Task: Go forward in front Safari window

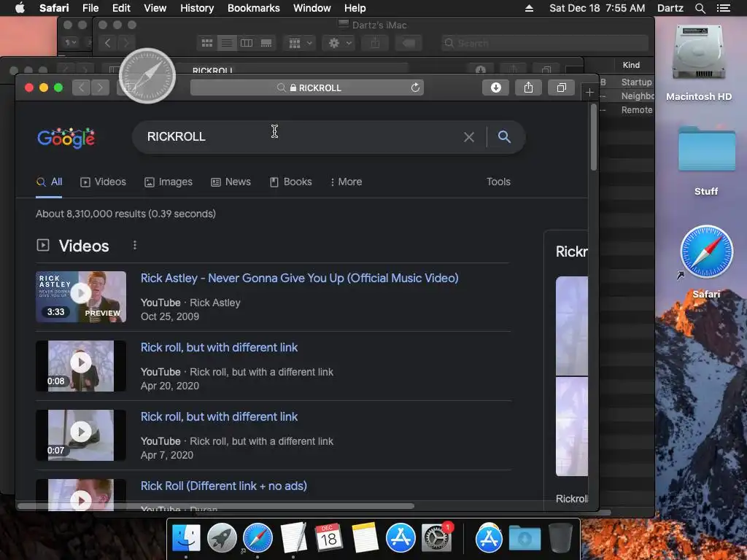Action: pos(100,87)
